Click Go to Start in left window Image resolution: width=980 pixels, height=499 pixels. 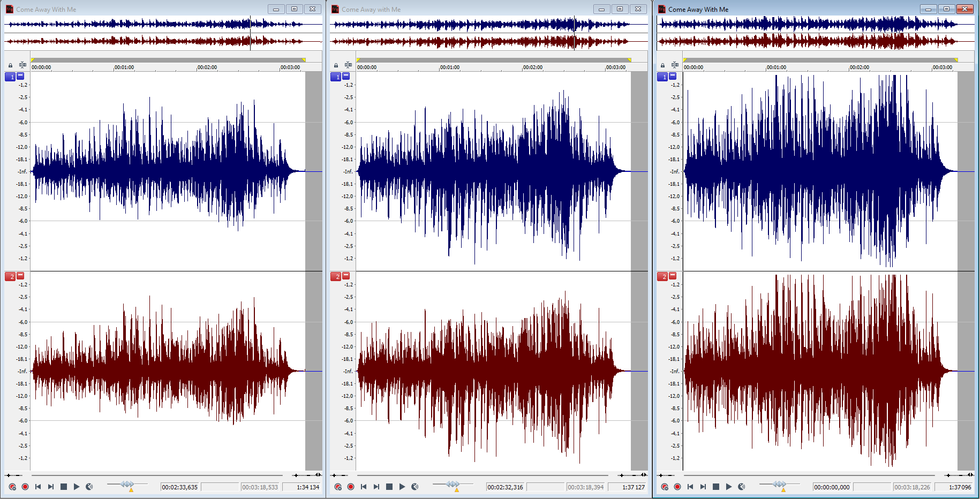pos(38,487)
